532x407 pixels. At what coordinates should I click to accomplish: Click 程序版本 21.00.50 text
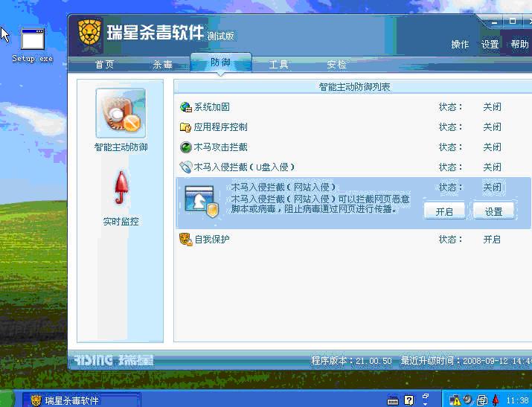click(x=351, y=361)
